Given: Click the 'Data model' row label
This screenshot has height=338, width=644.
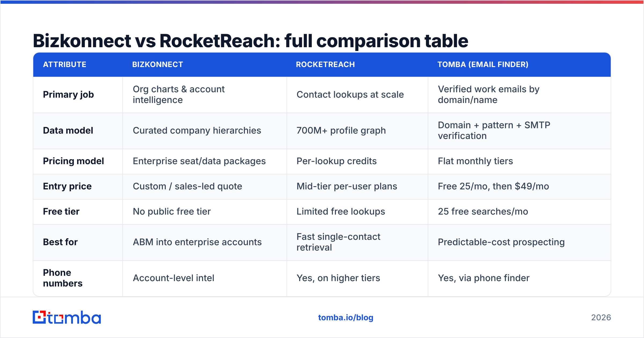Looking at the screenshot, I should click(68, 131).
